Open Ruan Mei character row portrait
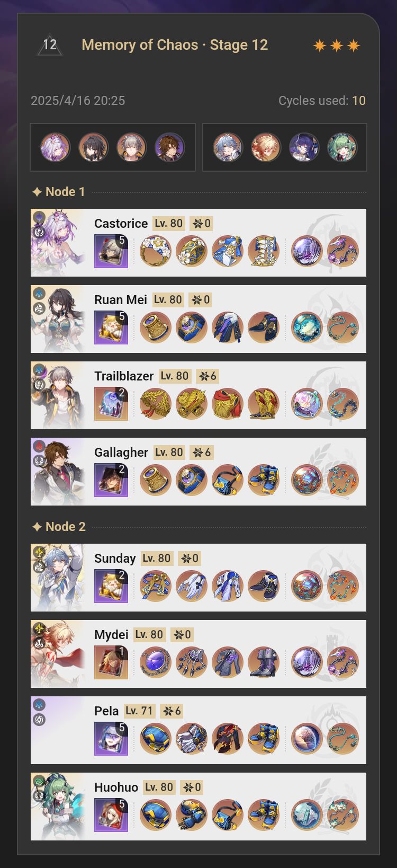The width and height of the screenshot is (397, 868). coord(58,319)
